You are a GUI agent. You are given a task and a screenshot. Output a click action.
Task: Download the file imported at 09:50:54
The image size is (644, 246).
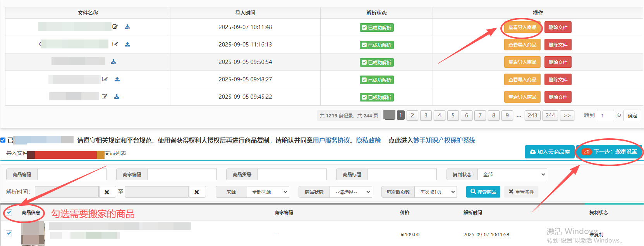pyautogui.click(x=113, y=62)
